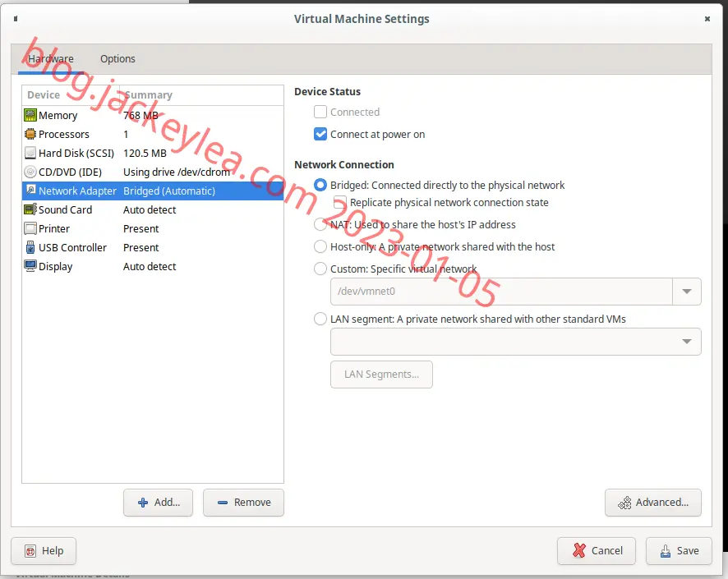This screenshot has height=579, width=728.
Task: Click the Processors CPU icon
Action: point(30,134)
